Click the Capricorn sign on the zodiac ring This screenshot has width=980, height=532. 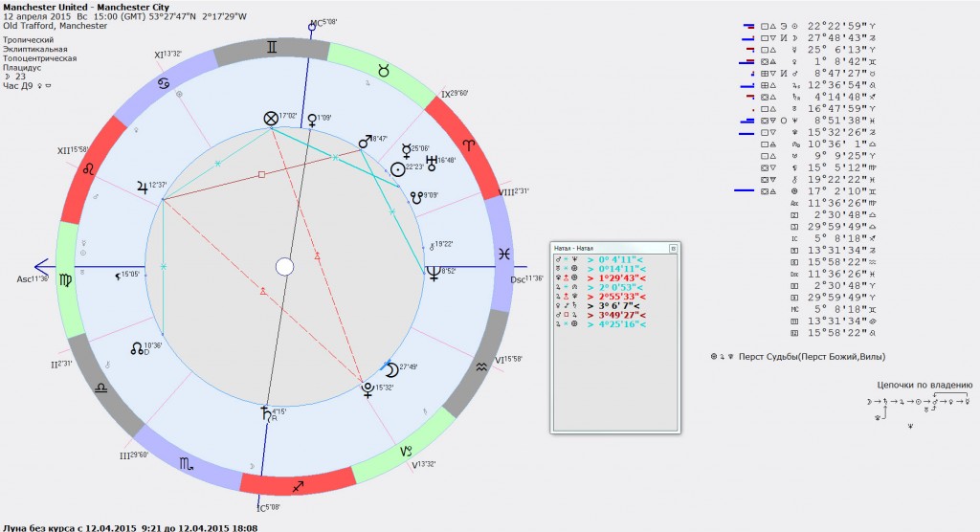pos(406,452)
